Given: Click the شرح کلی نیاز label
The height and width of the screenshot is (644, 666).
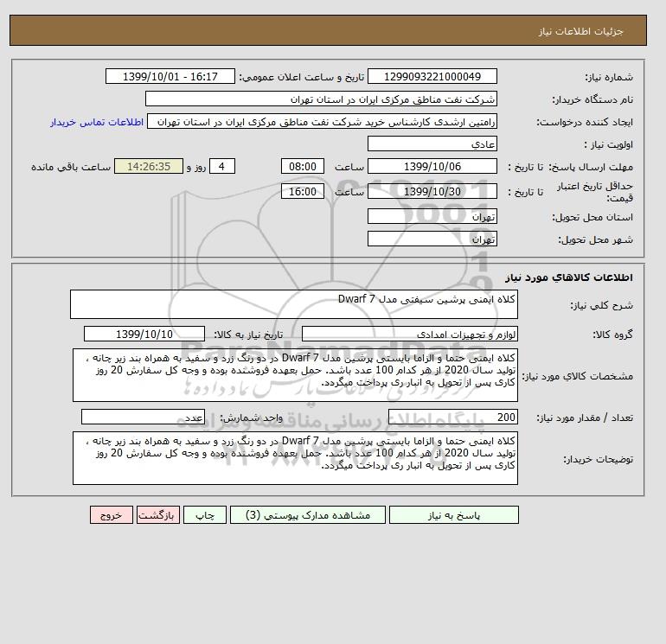Looking at the screenshot, I should 601,305.
